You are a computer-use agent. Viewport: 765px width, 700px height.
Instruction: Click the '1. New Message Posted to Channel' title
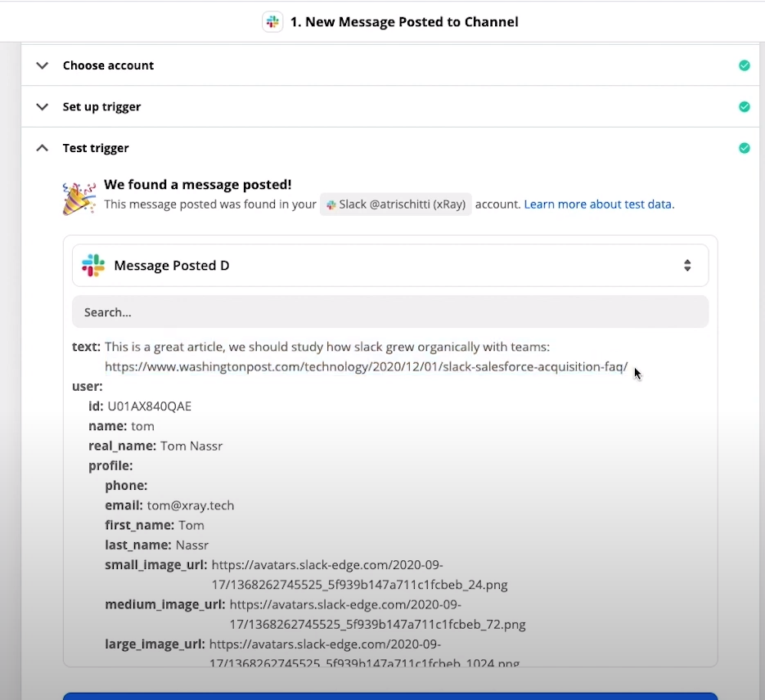point(404,22)
